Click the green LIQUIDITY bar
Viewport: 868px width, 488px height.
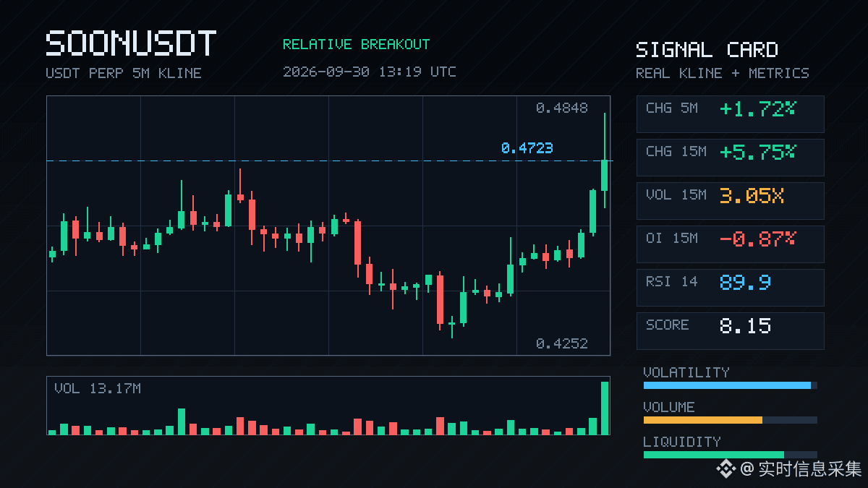pyautogui.click(x=714, y=455)
